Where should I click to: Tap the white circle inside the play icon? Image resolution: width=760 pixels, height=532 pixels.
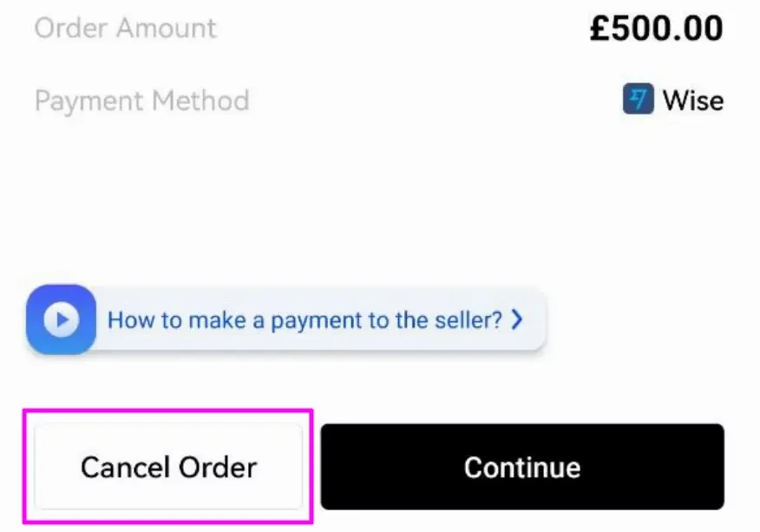pos(61,319)
